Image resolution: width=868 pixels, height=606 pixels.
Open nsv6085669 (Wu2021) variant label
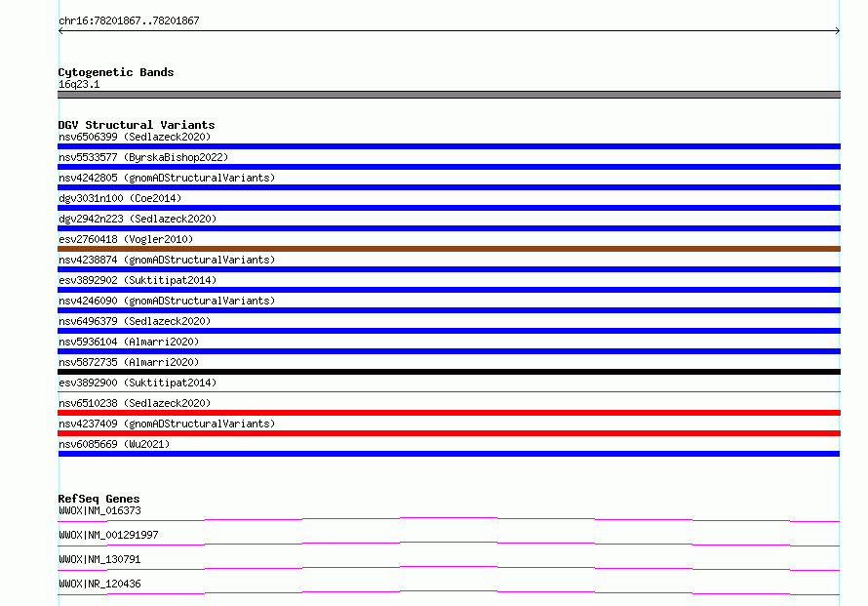pyautogui.click(x=114, y=444)
